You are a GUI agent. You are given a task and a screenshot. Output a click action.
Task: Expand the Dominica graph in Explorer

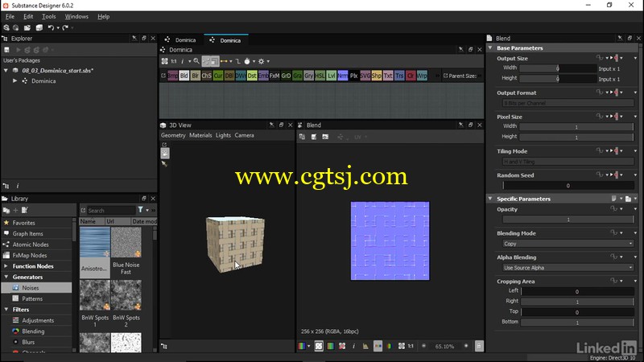[x=14, y=81]
